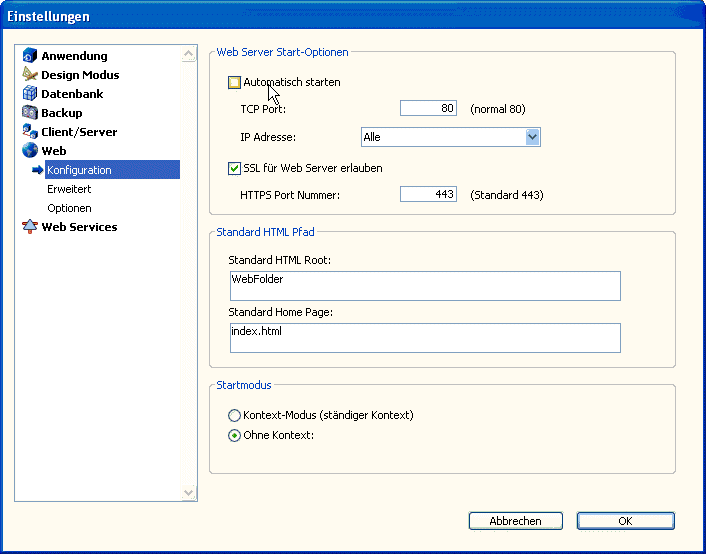Screen dimensions: 706x554
Task: Open the Erweitert settings page
Action: 69,189
